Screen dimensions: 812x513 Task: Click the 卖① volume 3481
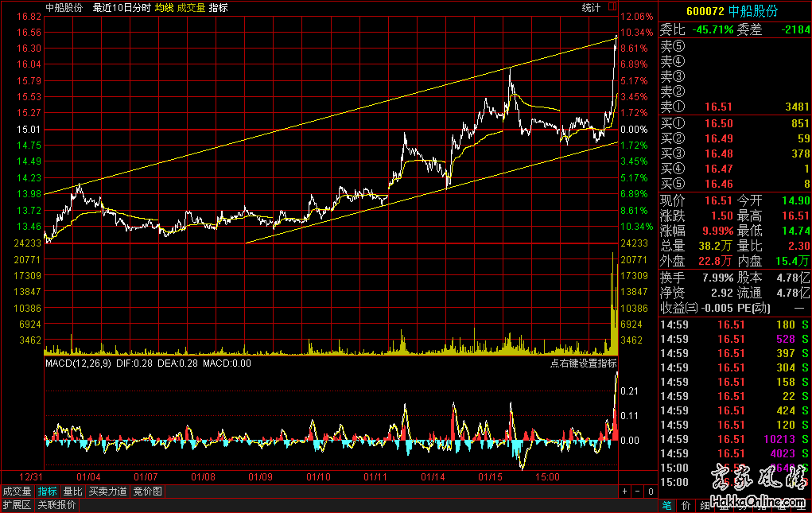point(798,107)
